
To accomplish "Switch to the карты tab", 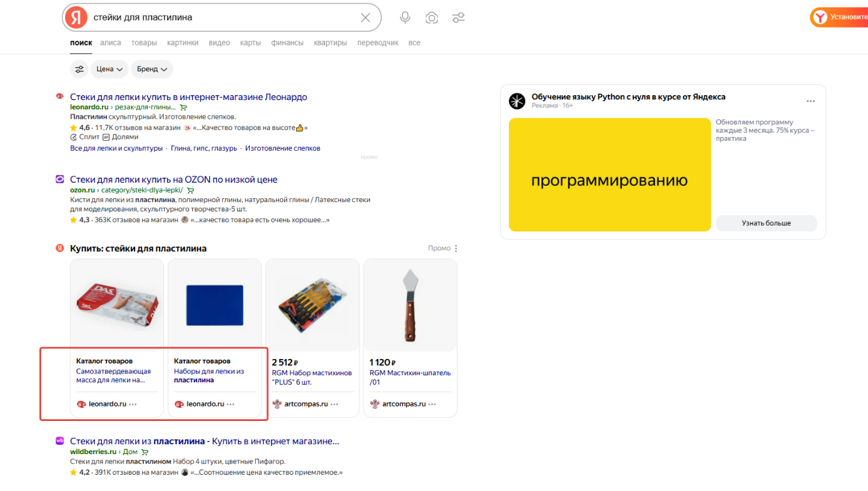I will [250, 43].
